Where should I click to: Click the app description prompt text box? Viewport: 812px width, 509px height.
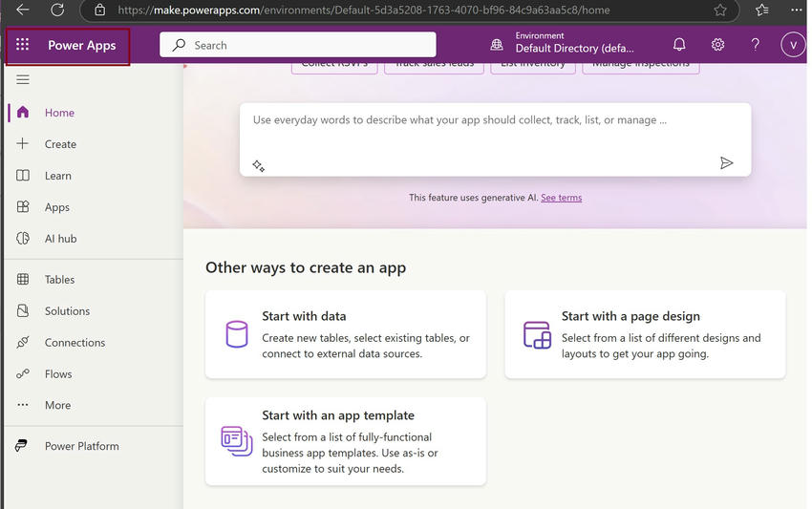click(495, 139)
